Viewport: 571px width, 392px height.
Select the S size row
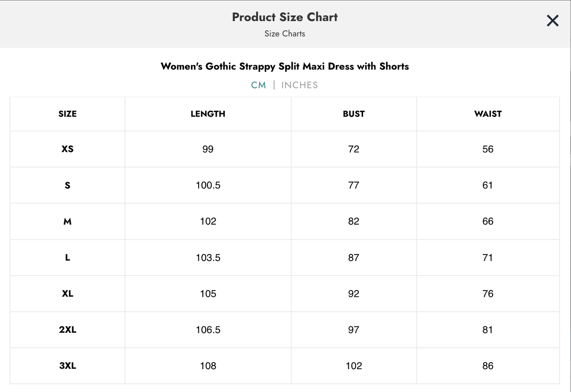[67, 185]
